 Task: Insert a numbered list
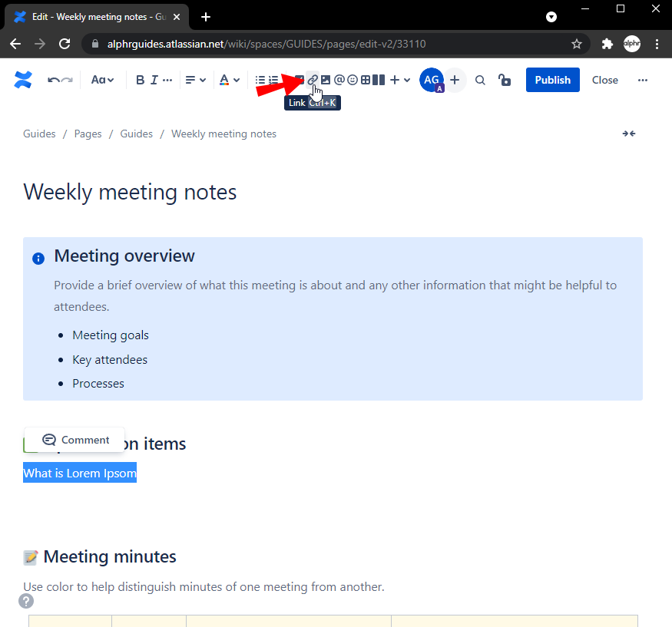click(273, 80)
